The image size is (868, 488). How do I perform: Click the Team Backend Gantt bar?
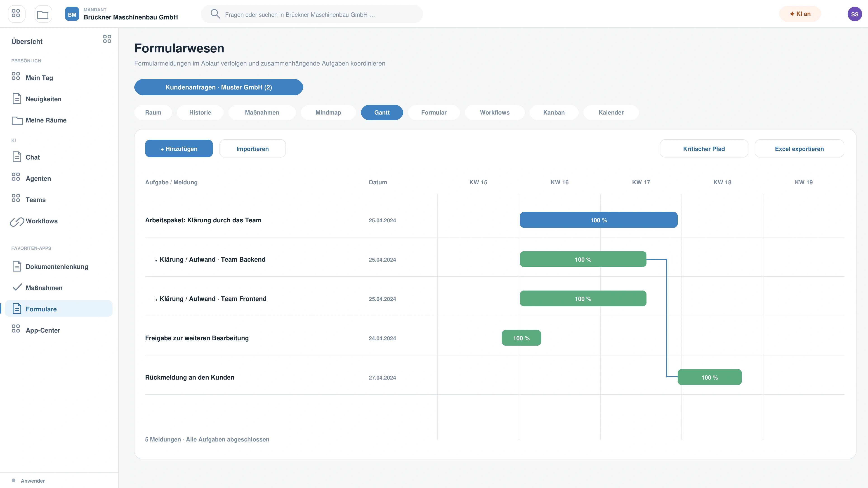583,259
